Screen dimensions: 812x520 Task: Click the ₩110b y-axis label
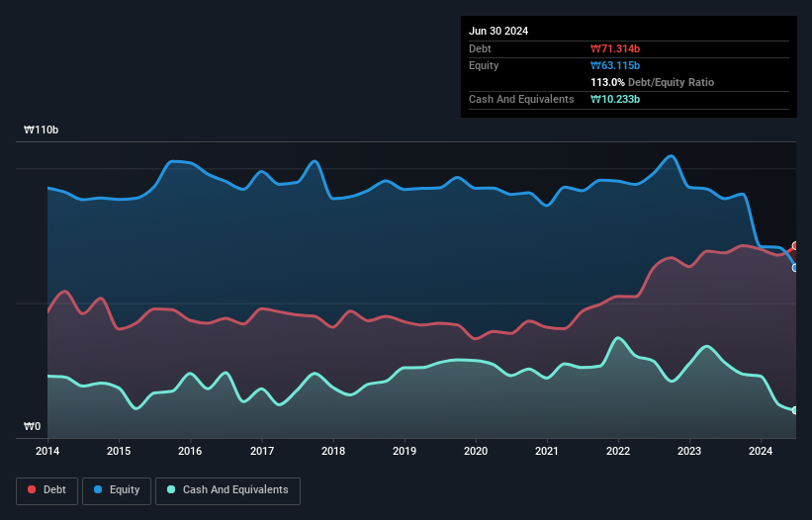pyautogui.click(x=41, y=130)
